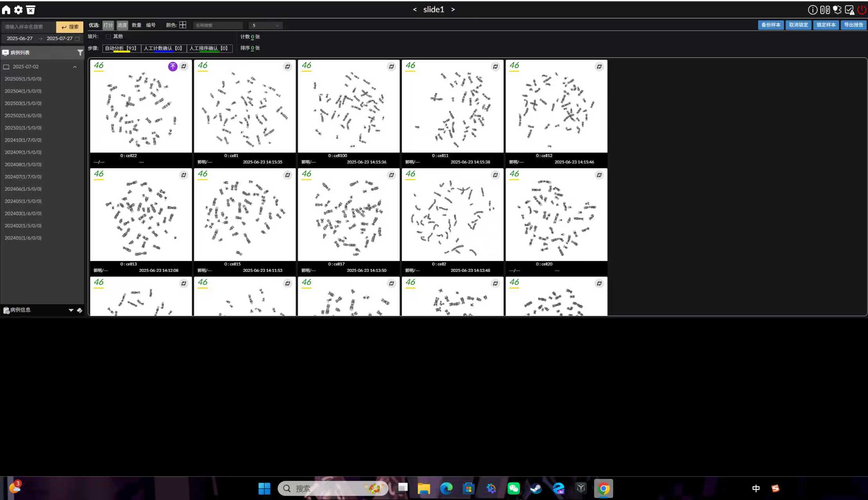Click the shield-gear security settings icon

(837, 10)
